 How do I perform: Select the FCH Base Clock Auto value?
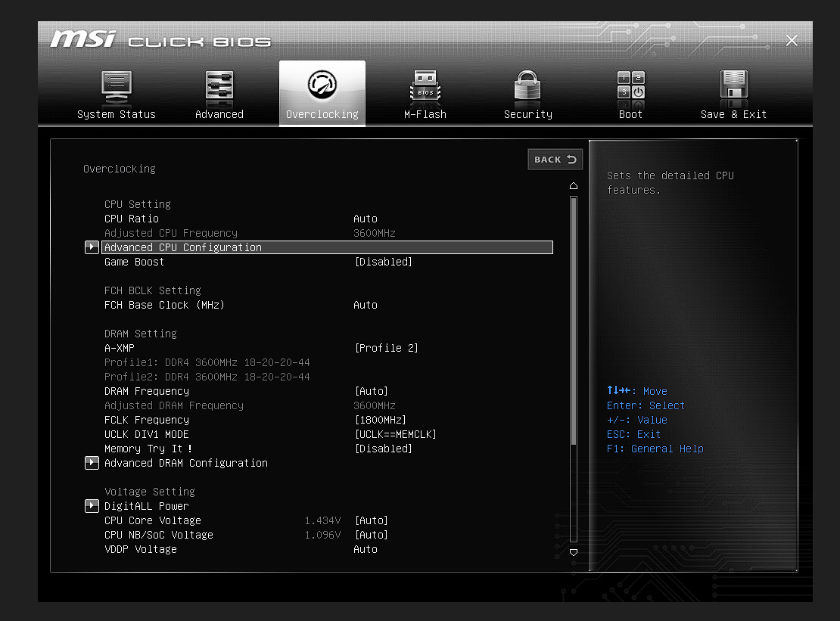(366, 305)
